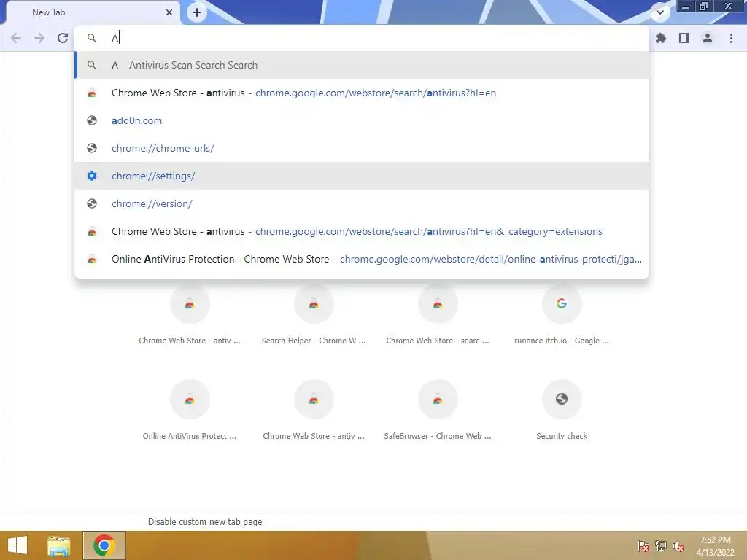Select the add0n.com suggestion

(362, 120)
